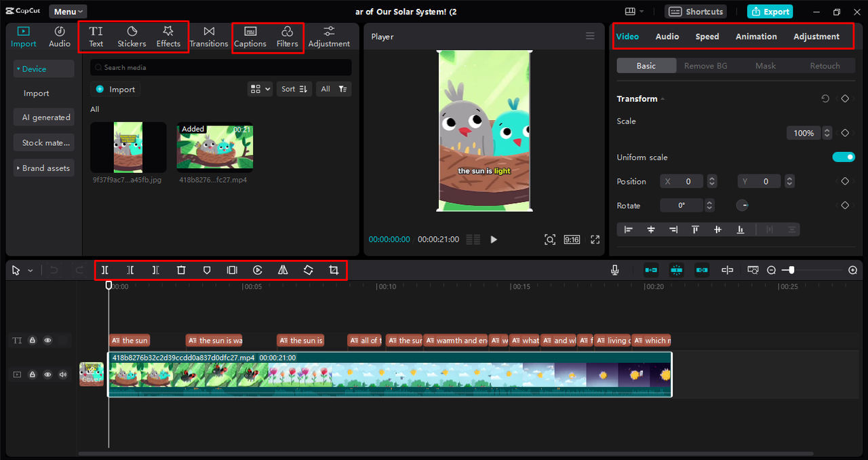This screenshot has width=868, height=460.
Task: Click the Split tool in timeline toolbar
Action: (105, 270)
